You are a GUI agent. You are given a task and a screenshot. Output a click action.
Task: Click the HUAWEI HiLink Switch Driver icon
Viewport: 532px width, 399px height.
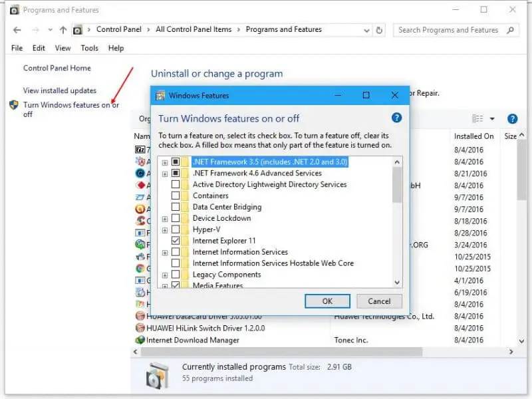140,328
